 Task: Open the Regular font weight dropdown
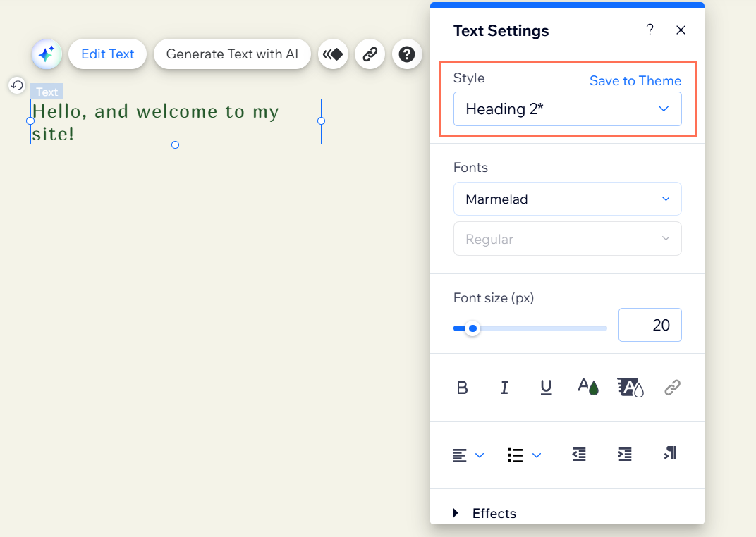coord(568,239)
